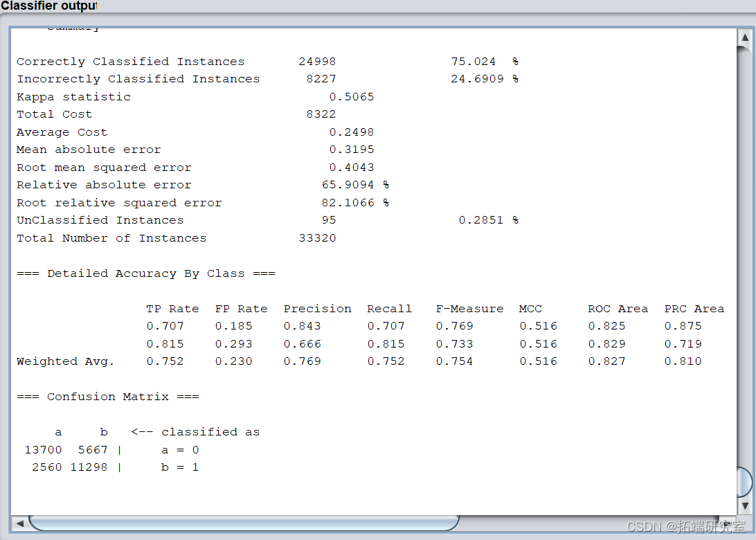
Task: Click the confusion matrix value 11298
Action: click(89, 468)
